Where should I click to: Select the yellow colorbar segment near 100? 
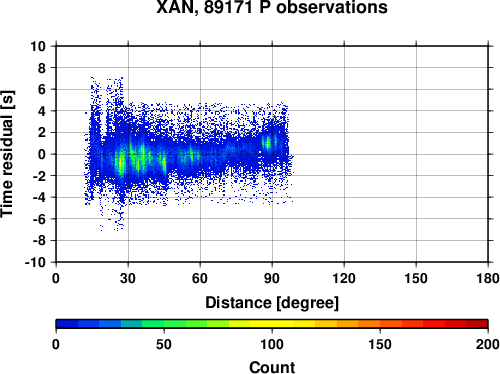[x=272, y=324]
